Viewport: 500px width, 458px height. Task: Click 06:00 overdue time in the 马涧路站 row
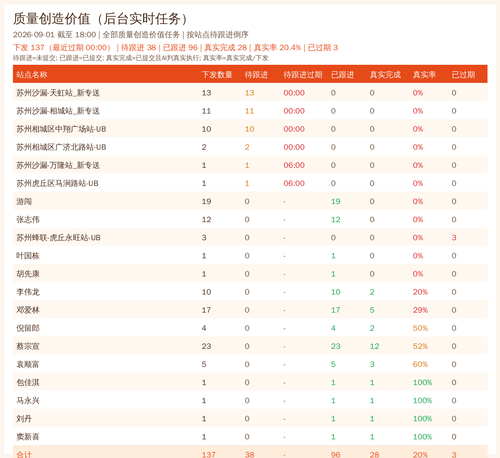click(294, 183)
